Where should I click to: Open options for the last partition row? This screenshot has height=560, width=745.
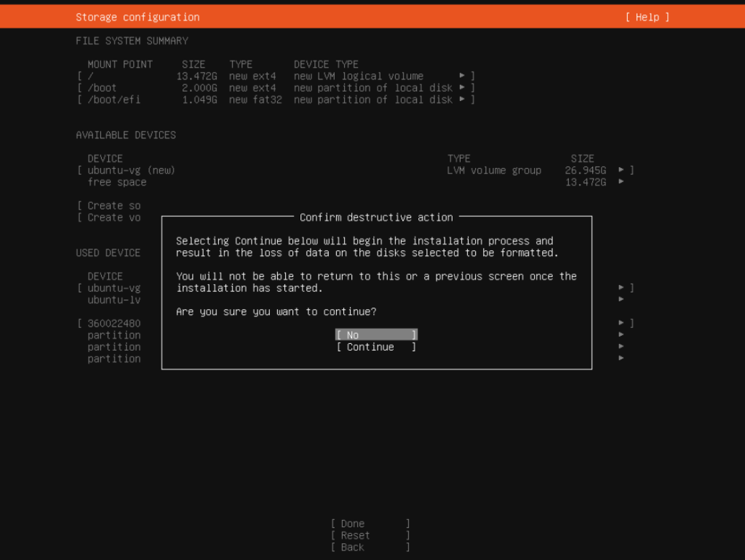point(621,358)
